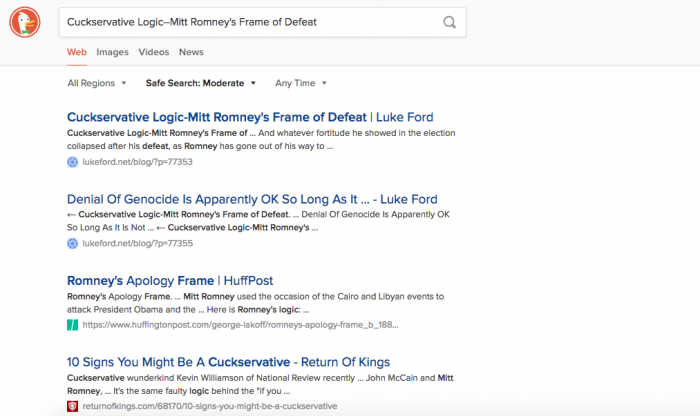Image resolution: width=700 pixels, height=416 pixels.
Task: Click the favicon beside lukeford.net/blog/?p=77353
Action: coord(72,162)
